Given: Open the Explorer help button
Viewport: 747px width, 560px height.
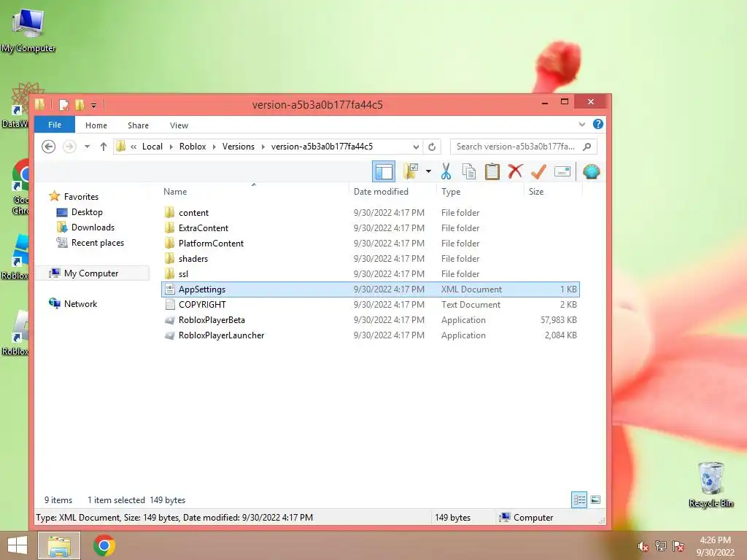Looking at the screenshot, I should coord(598,124).
